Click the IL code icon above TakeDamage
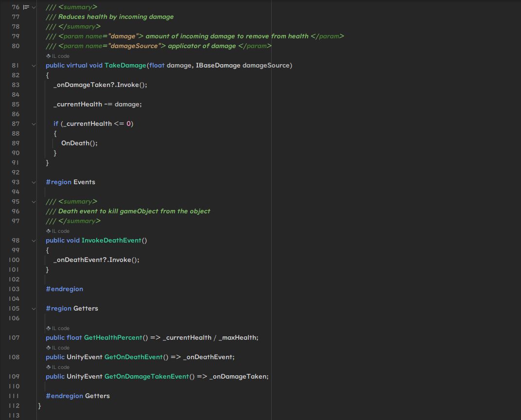This screenshot has width=521, height=420. pyautogui.click(x=49, y=56)
